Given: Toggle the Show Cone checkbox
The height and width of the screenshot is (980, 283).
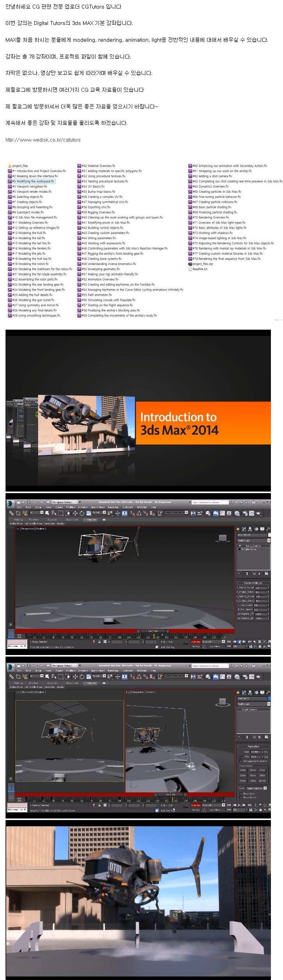Looking at the screenshot, I should coord(241,794).
